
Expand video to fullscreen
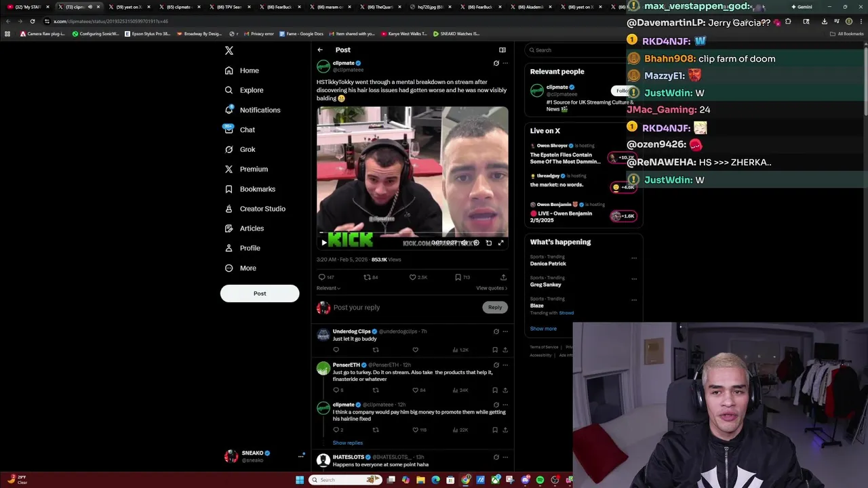[x=501, y=243]
